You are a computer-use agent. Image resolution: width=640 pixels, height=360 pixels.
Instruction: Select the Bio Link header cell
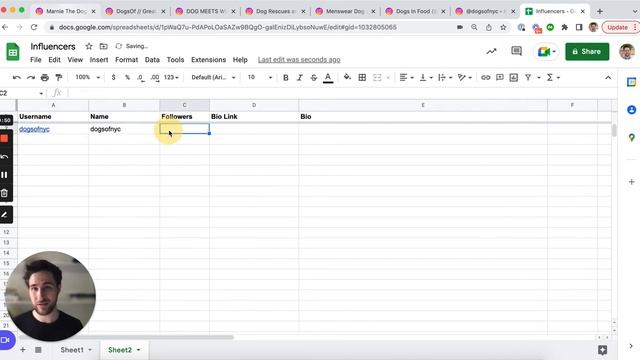pos(254,116)
